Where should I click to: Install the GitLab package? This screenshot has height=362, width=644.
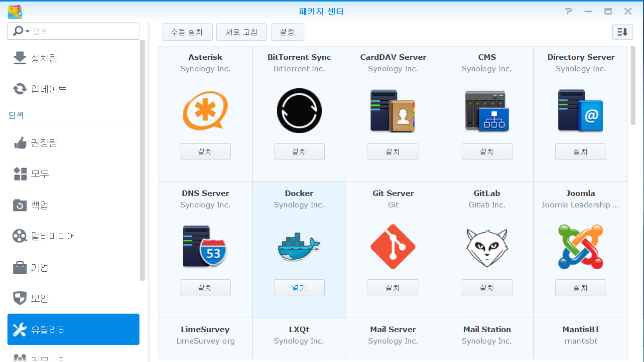487,288
